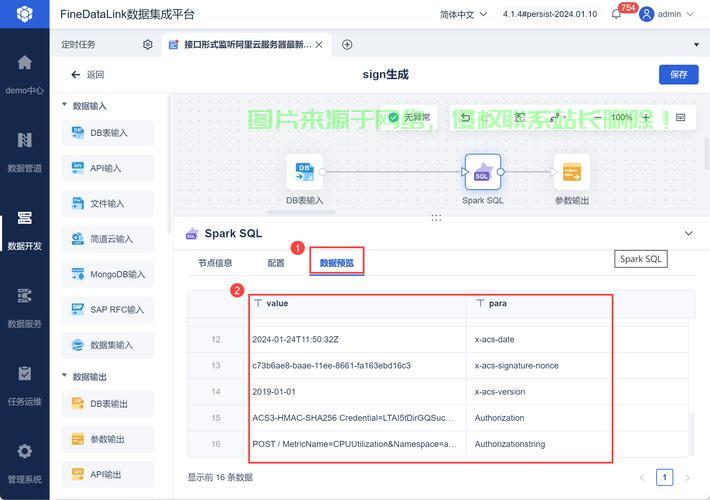Open 管理系统 gear in the sidebar

pos(24,451)
